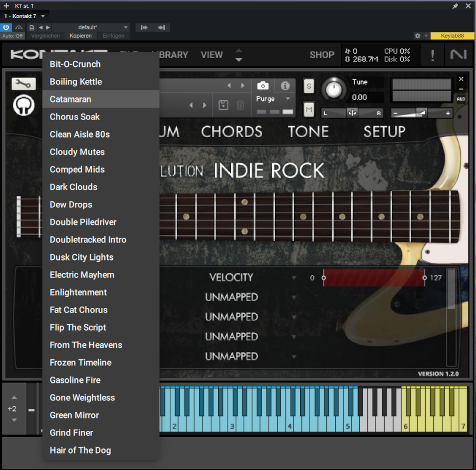476x470 pixels.
Task: Click the arrow-to-bar host button
Action: pyautogui.click(x=161, y=27)
